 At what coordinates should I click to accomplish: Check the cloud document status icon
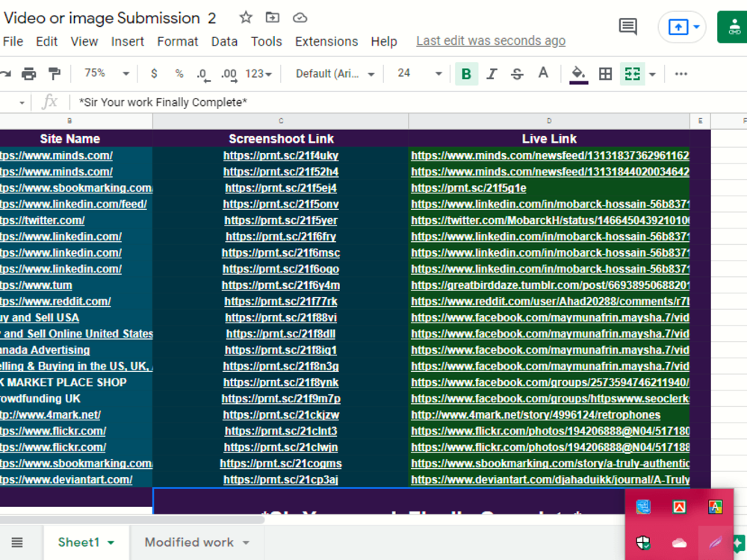pos(300,18)
